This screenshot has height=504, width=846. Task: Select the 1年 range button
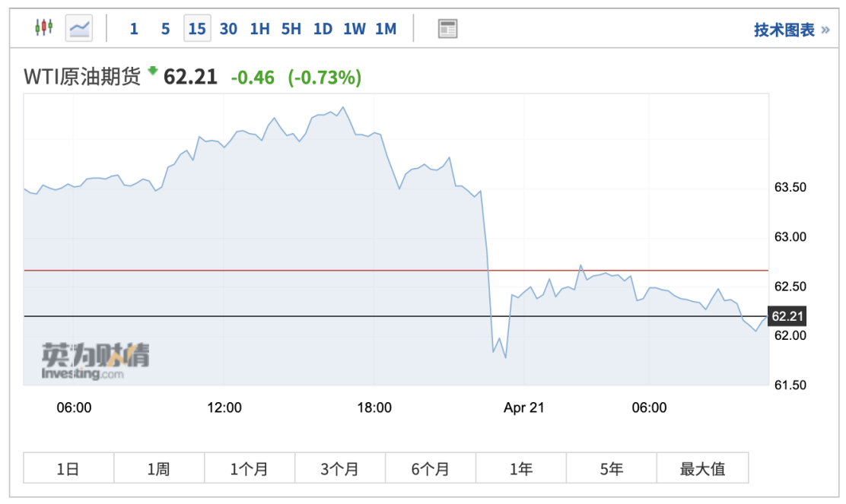point(521,468)
